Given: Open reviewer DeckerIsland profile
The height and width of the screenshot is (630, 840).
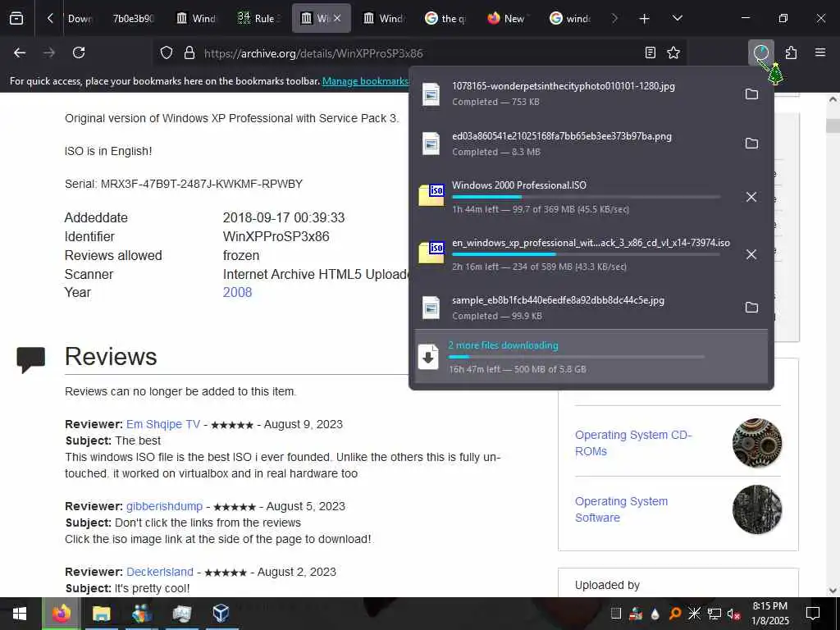Looking at the screenshot, I should [160, 572].
